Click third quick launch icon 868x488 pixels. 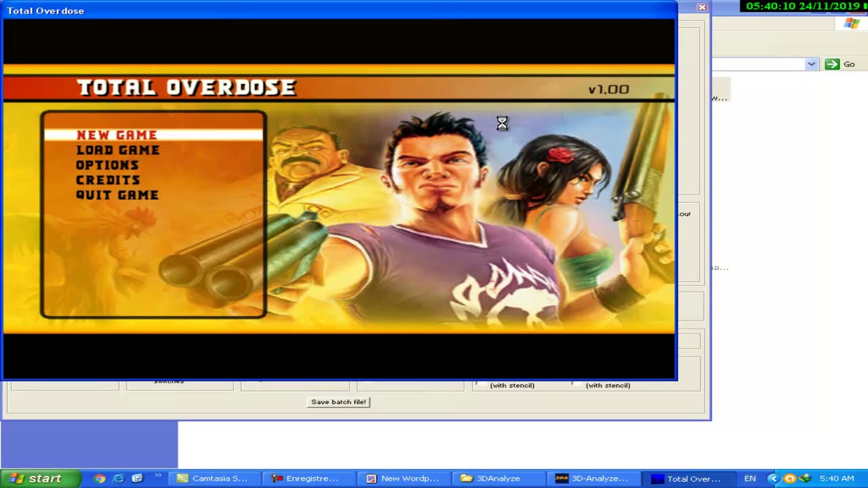click(138, 479)
